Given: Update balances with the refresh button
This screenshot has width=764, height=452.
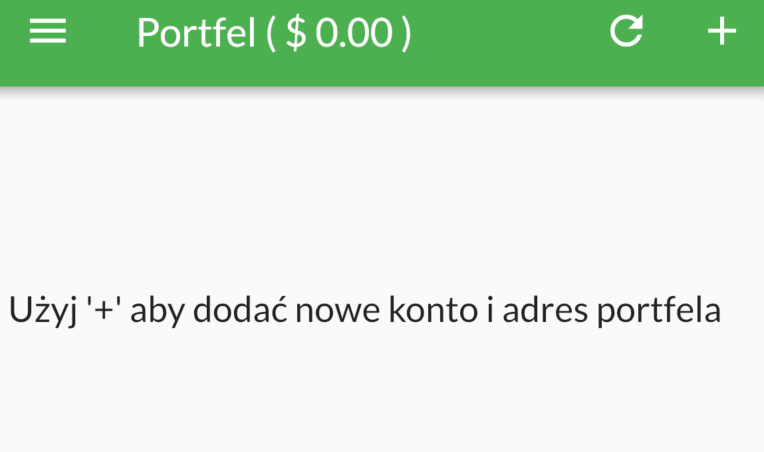Looking at the screenshot, I should point(626,32).
